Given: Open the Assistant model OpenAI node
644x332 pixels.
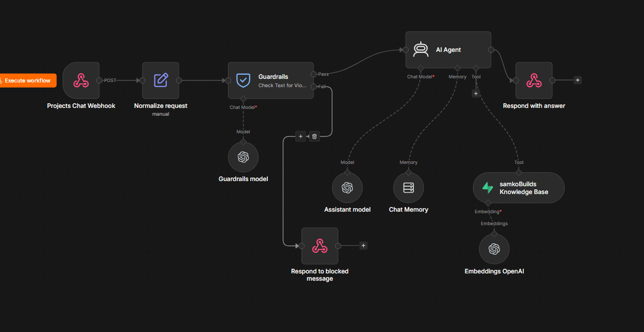Looking at the screenshot, I should click(x=347, y=188).
